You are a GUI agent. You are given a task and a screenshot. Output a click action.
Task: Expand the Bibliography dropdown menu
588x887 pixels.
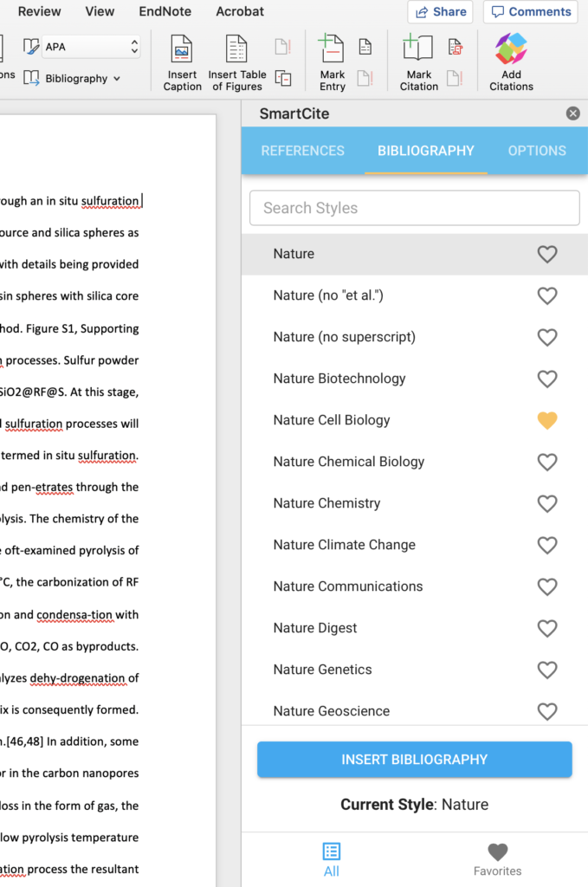click(x=82, y=79)
